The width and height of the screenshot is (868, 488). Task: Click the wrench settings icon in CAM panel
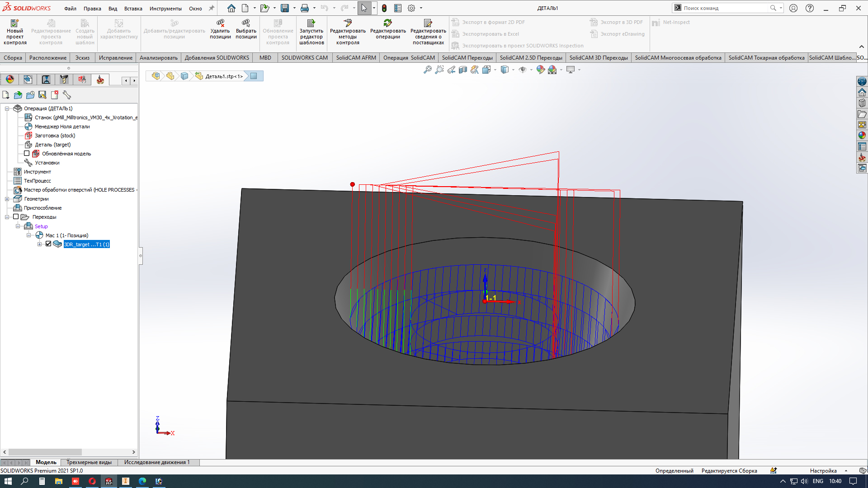pyautogui.click(x=67, y=95)
